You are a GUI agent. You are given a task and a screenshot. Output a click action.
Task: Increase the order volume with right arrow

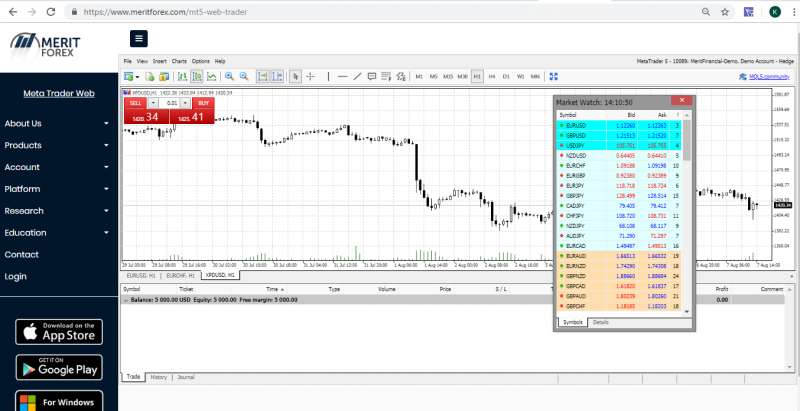(x=186, y=103)
